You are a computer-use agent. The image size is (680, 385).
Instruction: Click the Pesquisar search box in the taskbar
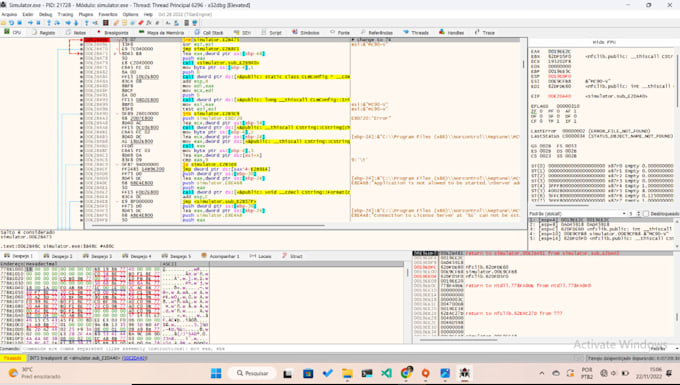click(x=252, y=373)
